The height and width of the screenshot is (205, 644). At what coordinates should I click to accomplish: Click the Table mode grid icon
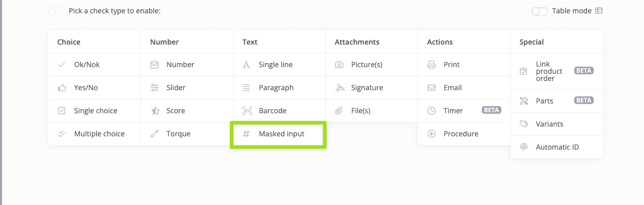coord(599,11)
